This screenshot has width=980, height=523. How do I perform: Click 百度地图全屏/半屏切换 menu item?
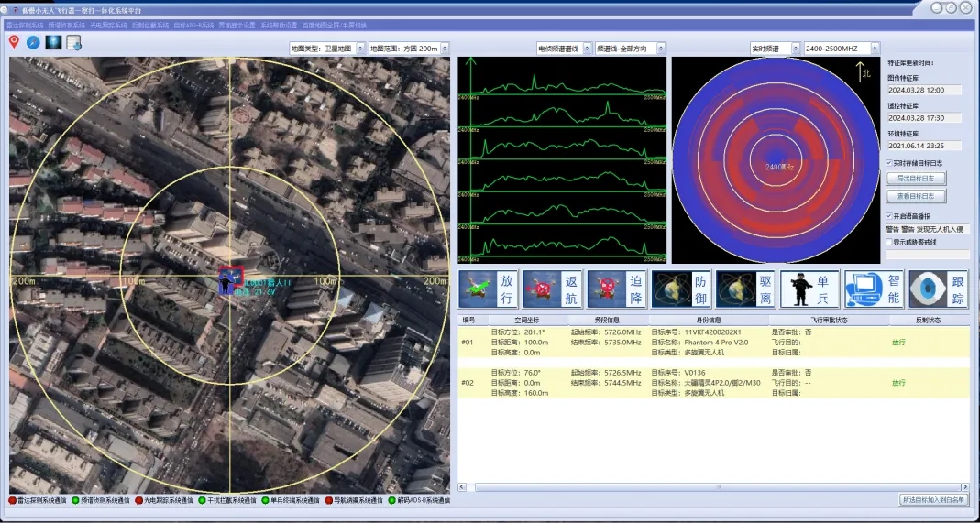pos(335,26)
